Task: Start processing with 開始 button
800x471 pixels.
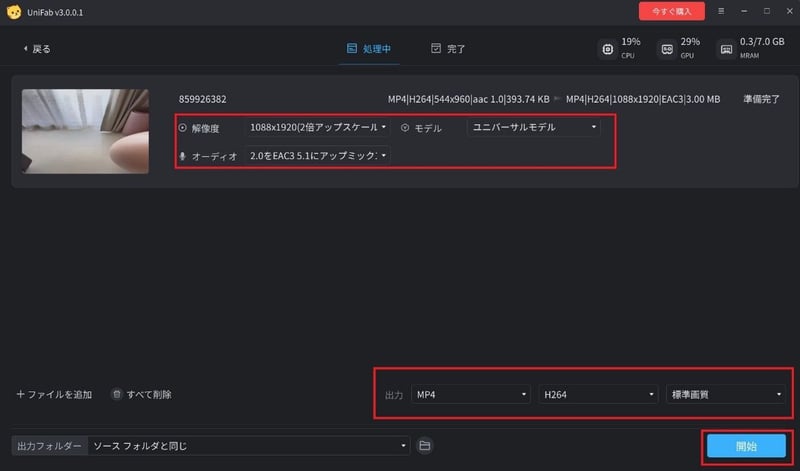Action: 746,447
